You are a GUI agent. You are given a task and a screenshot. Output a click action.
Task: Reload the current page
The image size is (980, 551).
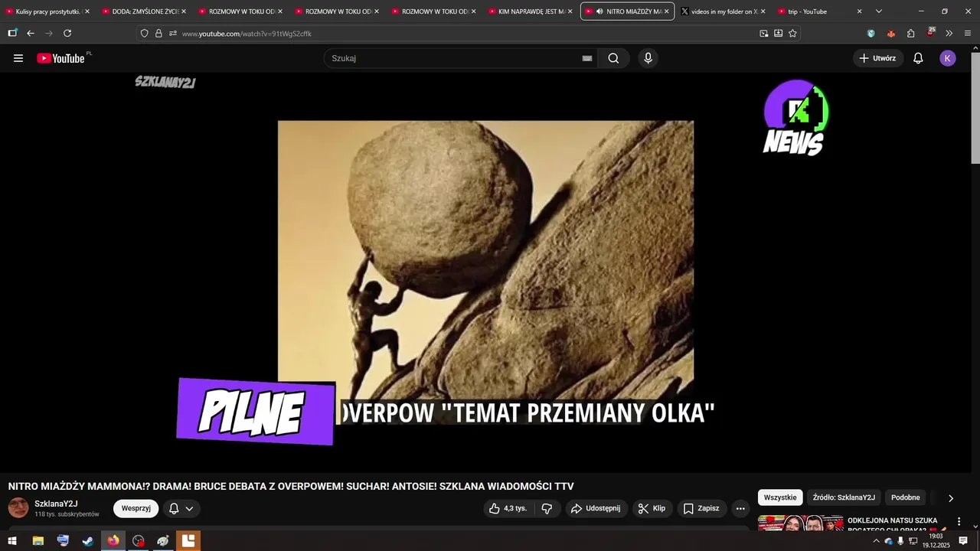click(x=67, y=33)
